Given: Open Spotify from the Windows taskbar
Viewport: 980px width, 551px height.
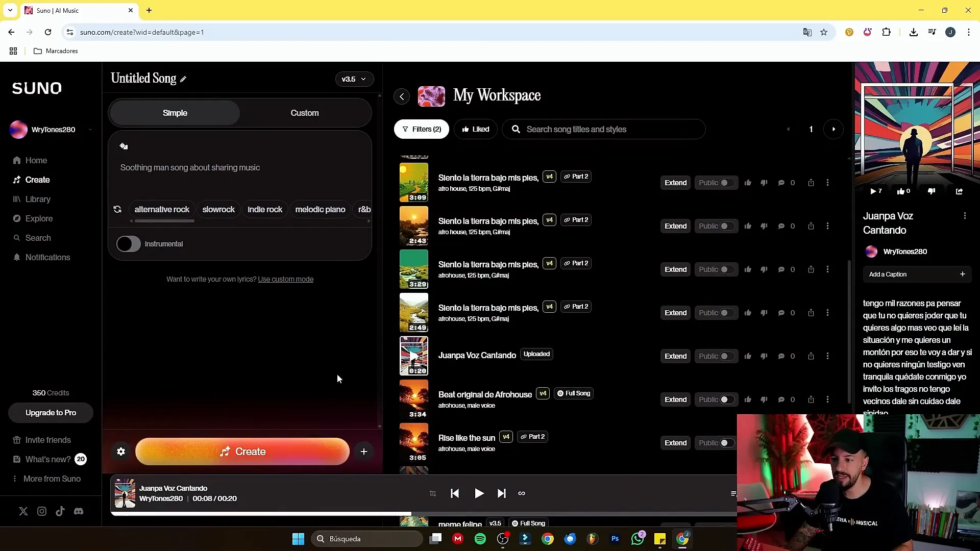Looking at the screenshot, I should 480,539.
